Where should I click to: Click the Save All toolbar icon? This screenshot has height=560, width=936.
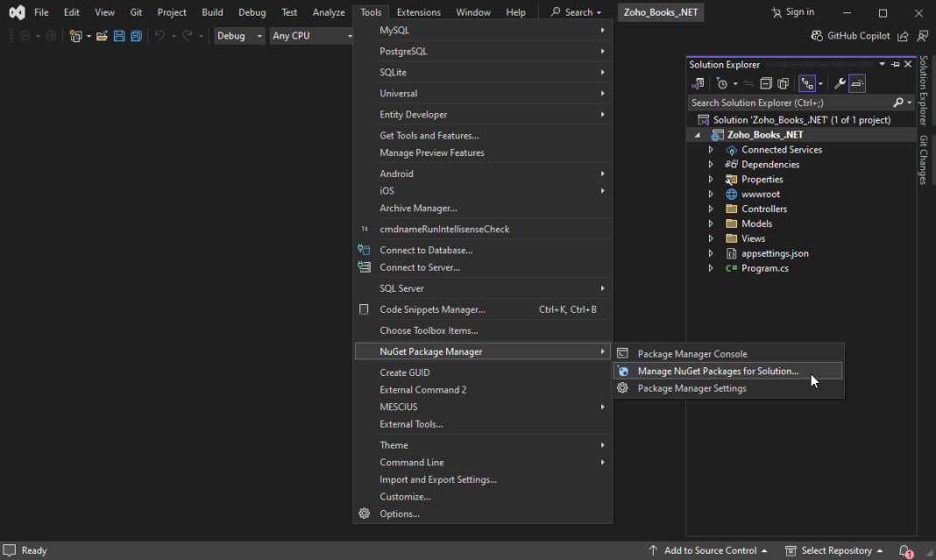coord(136,36)
